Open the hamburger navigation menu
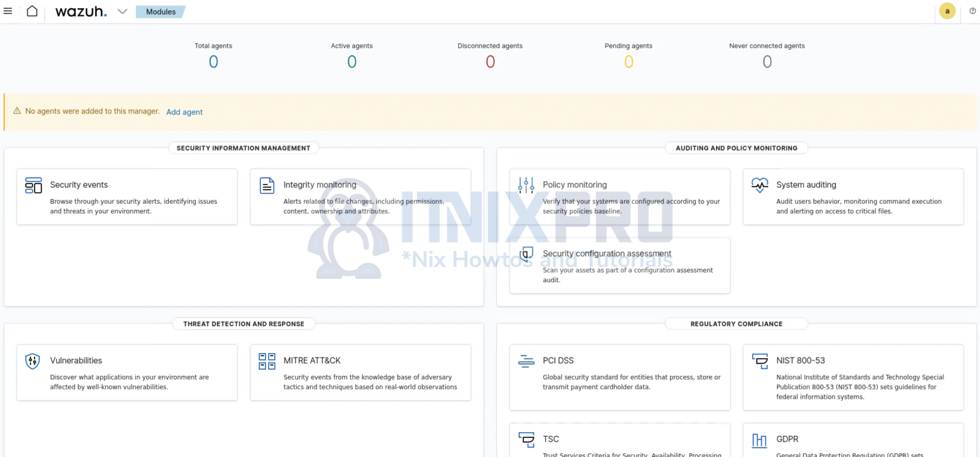Viewport: 980px width, 457px height. [x=8, y=11]
